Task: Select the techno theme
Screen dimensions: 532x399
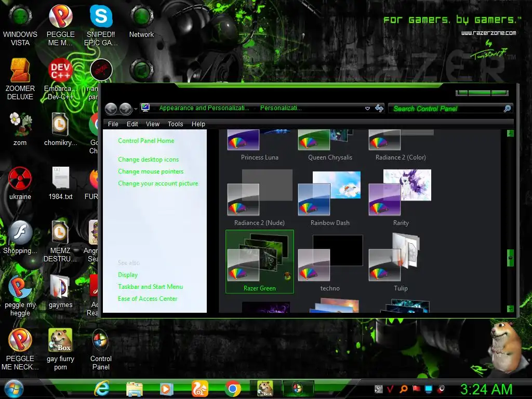Action: [330, 262]
